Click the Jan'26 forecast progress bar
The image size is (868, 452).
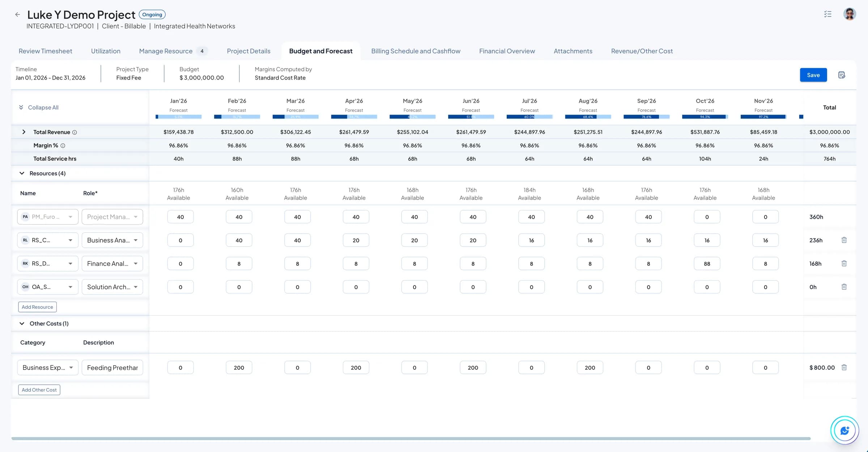179,116
